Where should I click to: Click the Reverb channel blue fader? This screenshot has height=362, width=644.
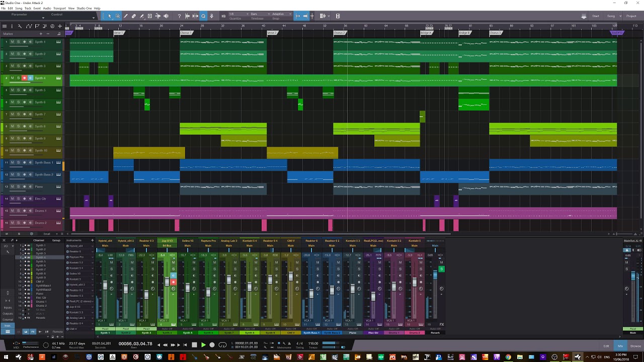click(435, 275)
